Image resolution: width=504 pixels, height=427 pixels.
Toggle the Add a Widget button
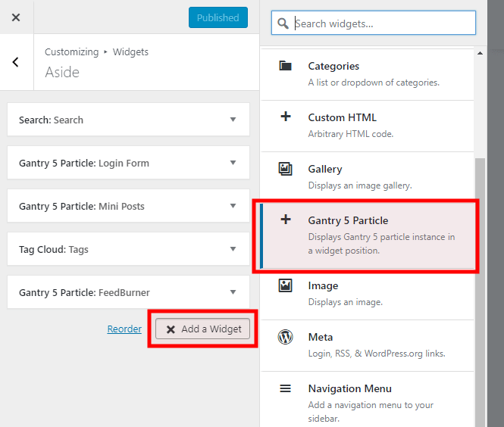coord(202,329)
